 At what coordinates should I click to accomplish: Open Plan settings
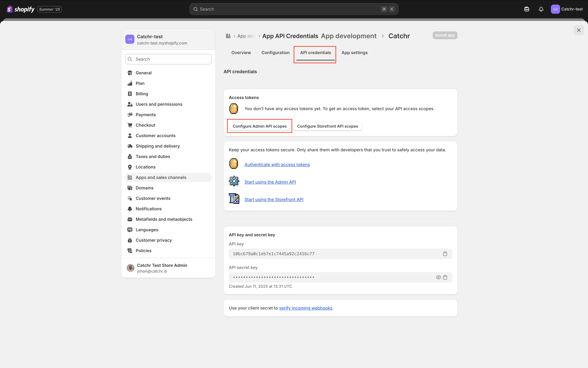pyautogui.click(x=168, y=83)
